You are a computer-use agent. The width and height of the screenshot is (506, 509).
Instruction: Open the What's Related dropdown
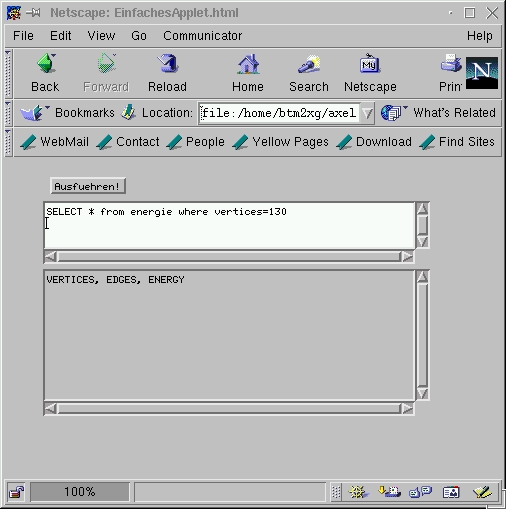click(438, 113)
